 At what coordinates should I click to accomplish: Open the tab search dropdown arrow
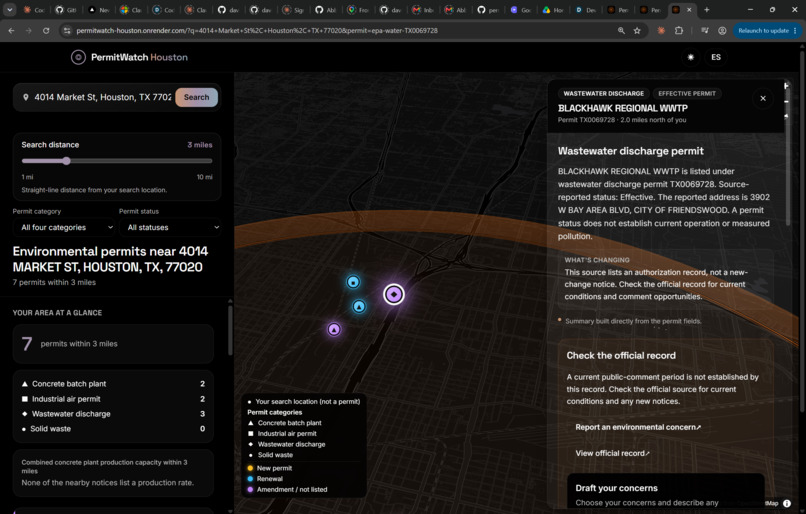pos(9,10)
